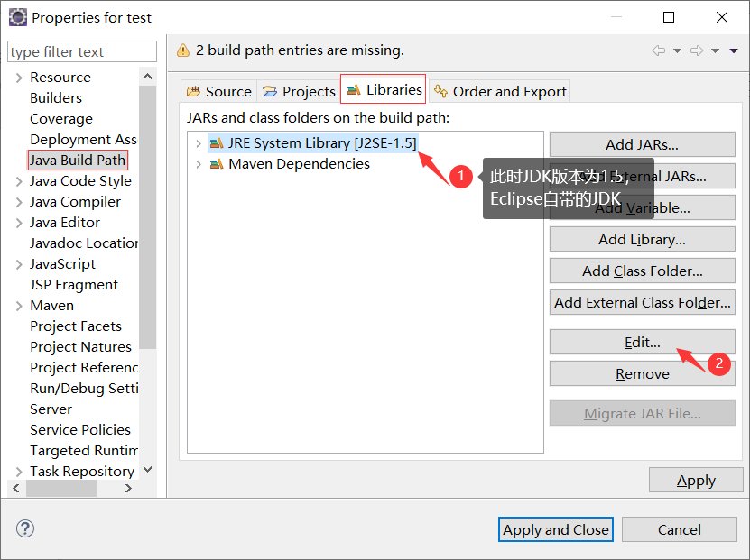Click the Maven Dependencies library icon
750x560 pixels.
pyautogui.click(x=217, y=164)
